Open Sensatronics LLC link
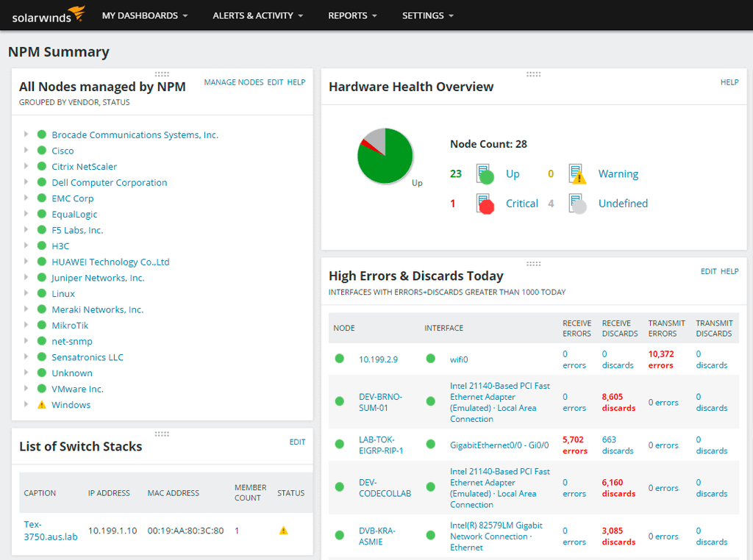The image size is (753, 560). pyautogui.click(x=88, y=357)
